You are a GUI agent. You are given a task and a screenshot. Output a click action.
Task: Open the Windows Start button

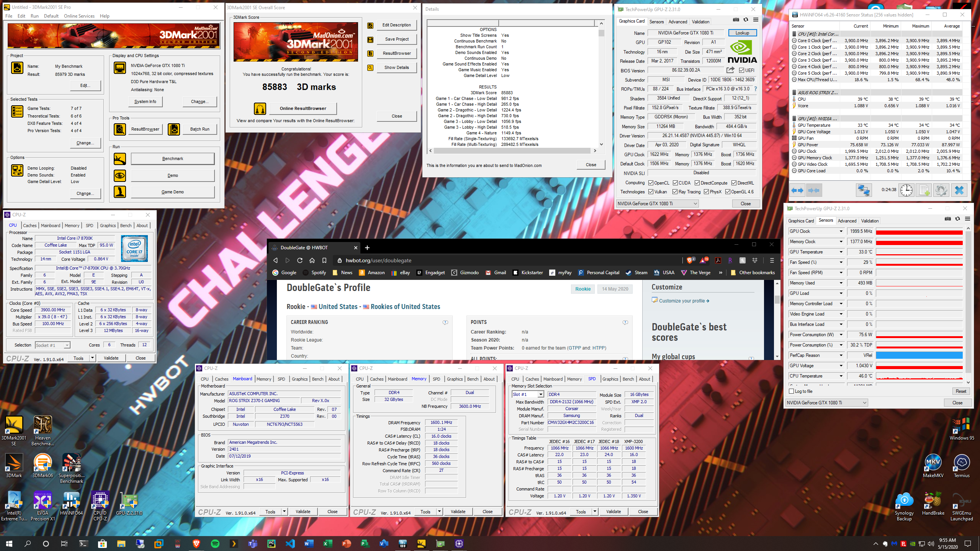coord(9,543)
